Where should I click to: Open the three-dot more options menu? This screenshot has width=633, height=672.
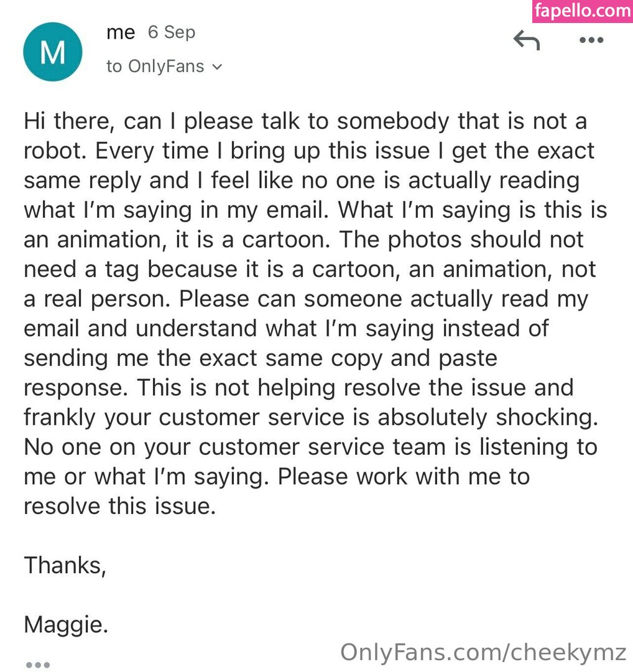click(x=591, y=40)
